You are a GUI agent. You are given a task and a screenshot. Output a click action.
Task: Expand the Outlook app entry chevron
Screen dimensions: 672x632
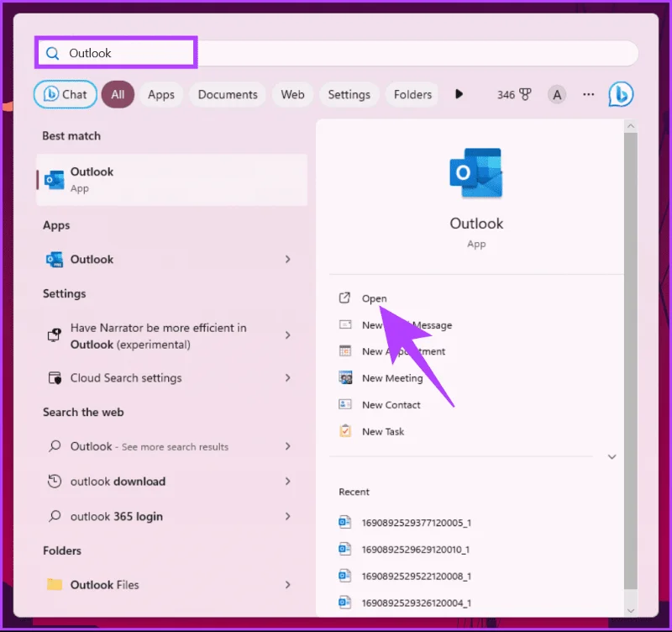[x=287, y=260]
